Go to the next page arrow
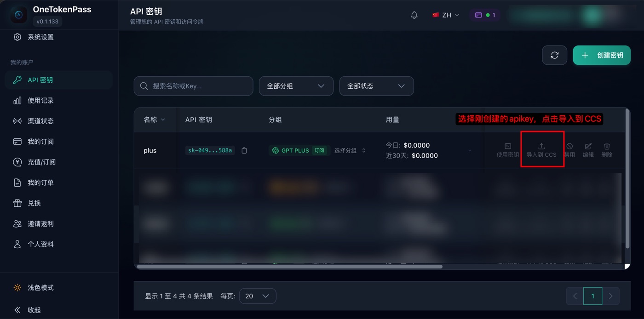The image size is (644, 319). 610,296
